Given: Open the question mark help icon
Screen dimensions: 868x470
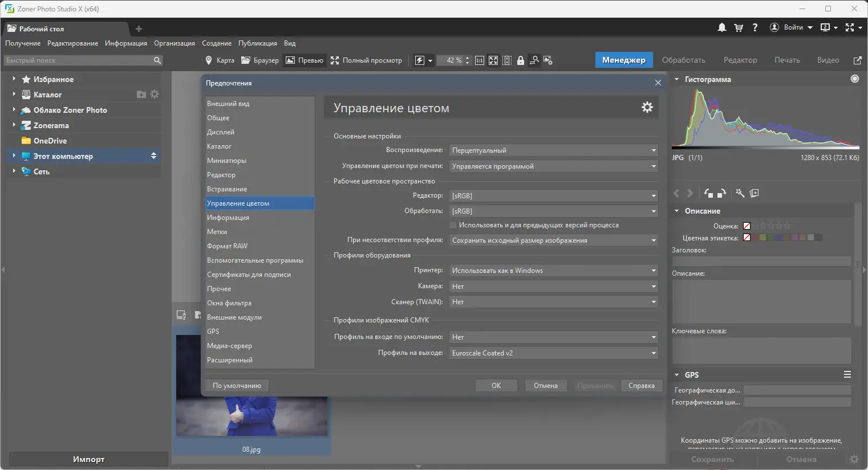Looking at the screenshot, I should pyautogui.click(x=755, y=27).
